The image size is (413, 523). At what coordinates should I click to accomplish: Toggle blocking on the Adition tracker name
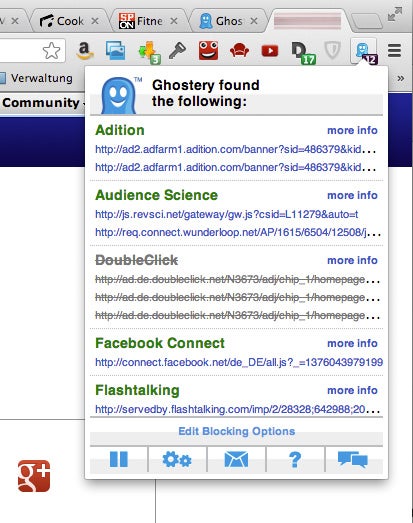[120, 130]
